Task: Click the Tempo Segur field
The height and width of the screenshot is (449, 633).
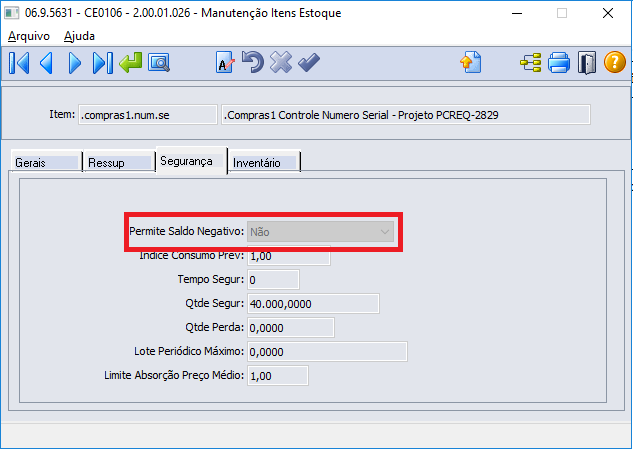Action: pos(273,279)
